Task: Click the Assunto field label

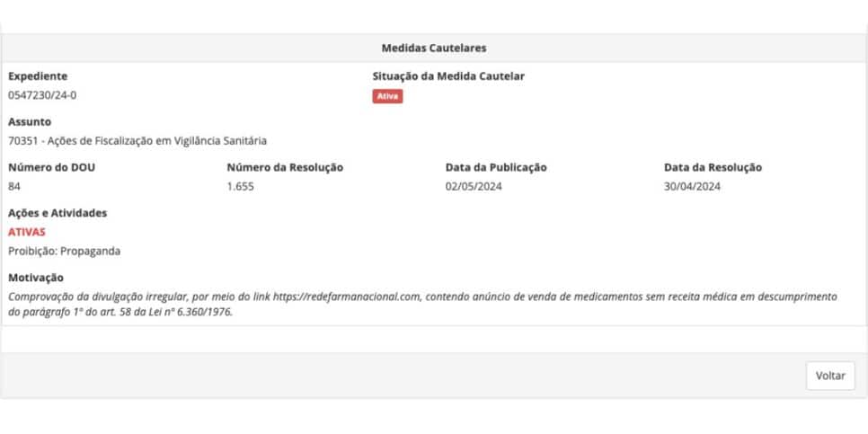Action: tap(30, 121)
